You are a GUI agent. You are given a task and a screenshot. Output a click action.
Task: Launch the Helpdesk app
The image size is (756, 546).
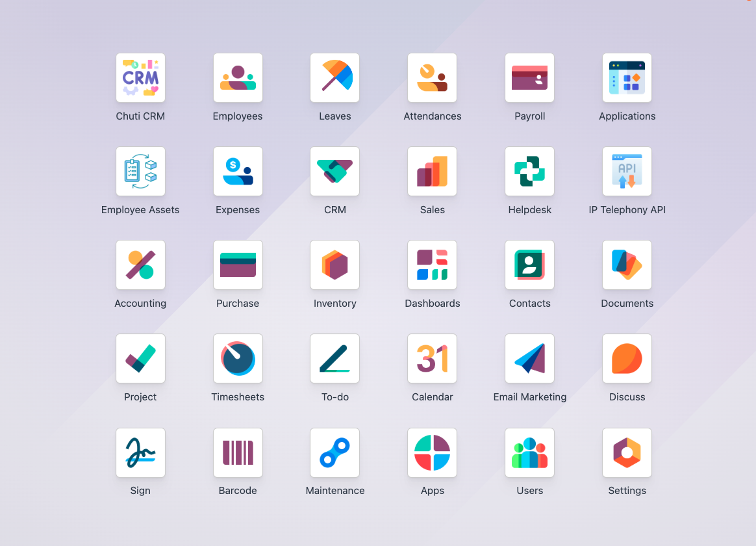pyautogui.click(x=529, y=171)
